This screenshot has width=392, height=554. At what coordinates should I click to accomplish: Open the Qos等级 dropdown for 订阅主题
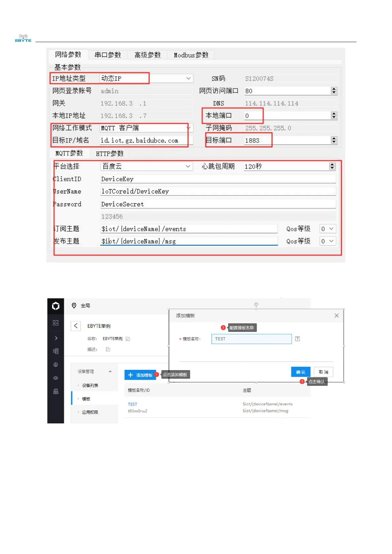(x=327, y=229)
